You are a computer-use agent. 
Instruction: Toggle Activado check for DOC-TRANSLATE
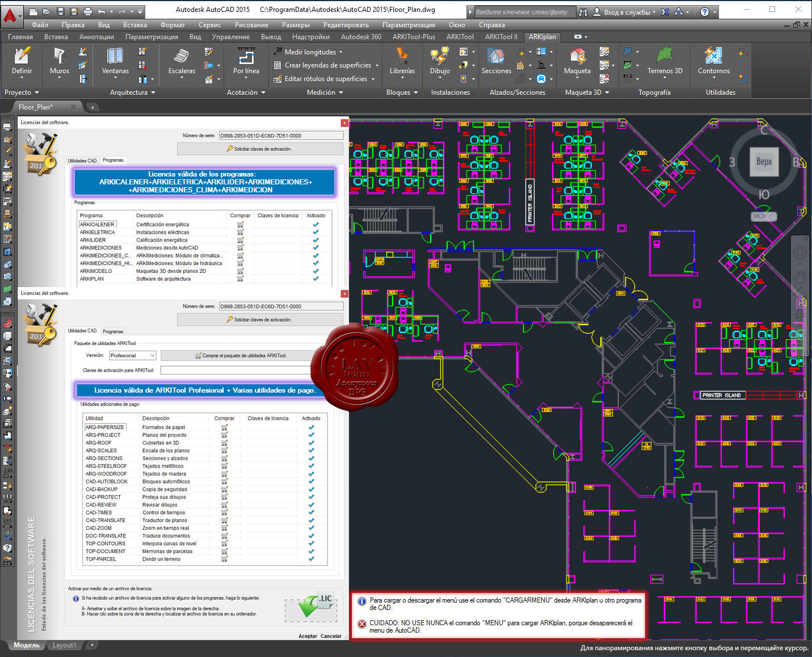[311, 536]
